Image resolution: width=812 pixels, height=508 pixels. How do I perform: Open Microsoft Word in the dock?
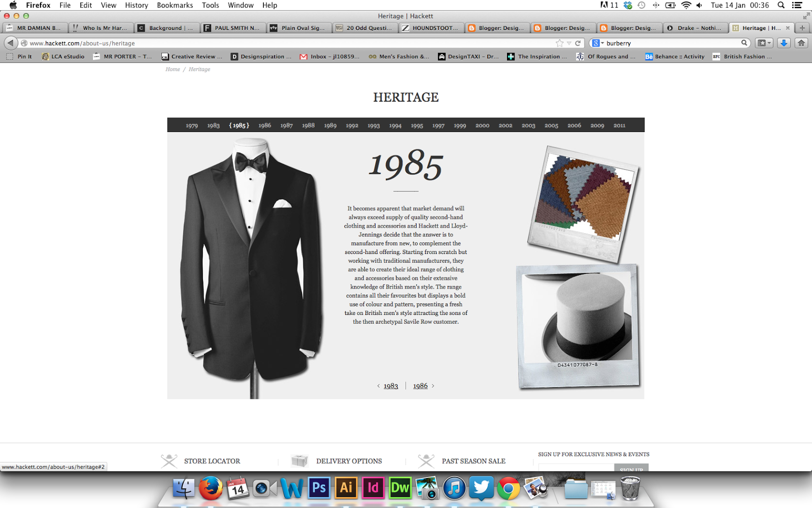pos(292,489)
